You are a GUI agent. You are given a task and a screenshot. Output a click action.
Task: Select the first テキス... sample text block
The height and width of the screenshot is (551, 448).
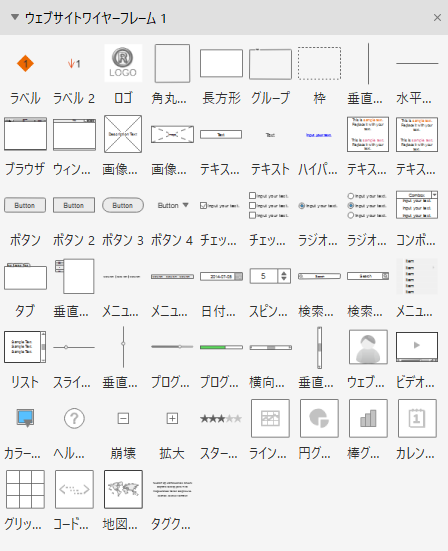point(368,134)
